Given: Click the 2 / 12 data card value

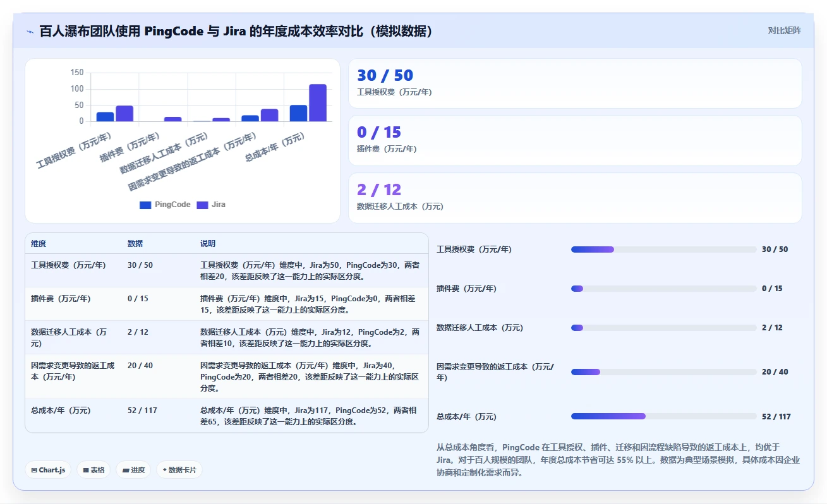Looking at the screenshot, I should (x=379, y=190).
